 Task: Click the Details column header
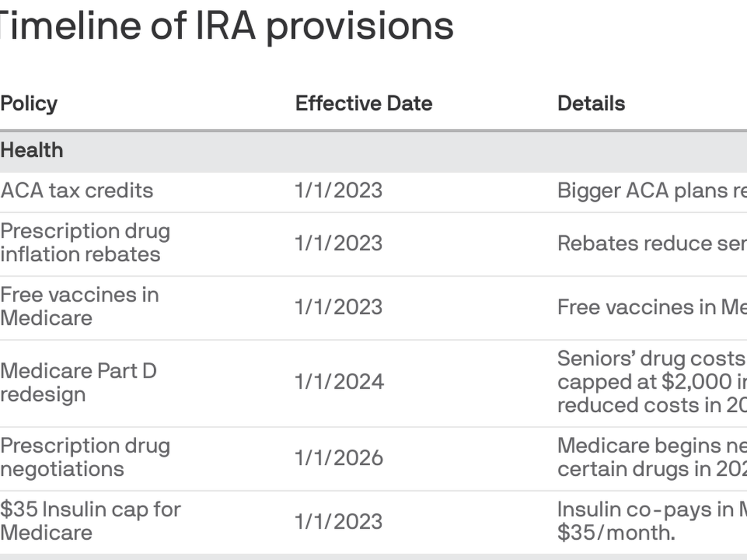(591, 103)
